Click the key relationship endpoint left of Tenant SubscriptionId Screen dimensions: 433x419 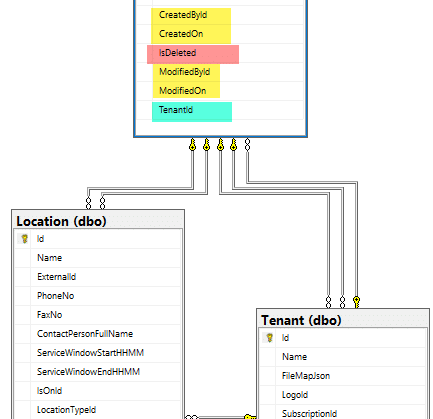point(250,416)
